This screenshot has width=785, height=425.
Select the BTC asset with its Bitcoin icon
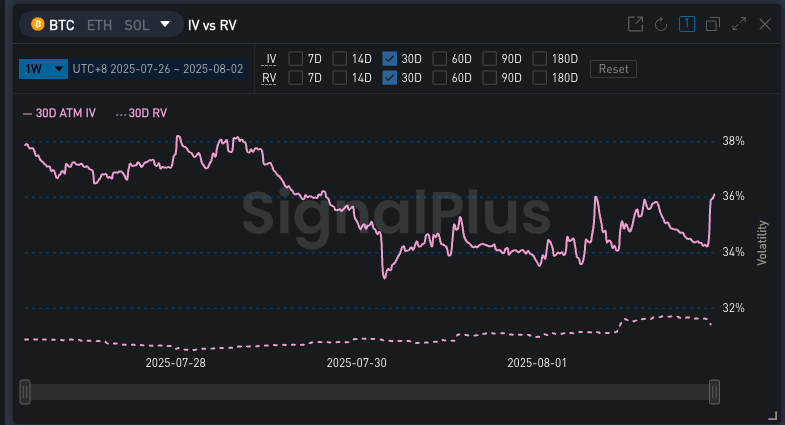point(53,25)
